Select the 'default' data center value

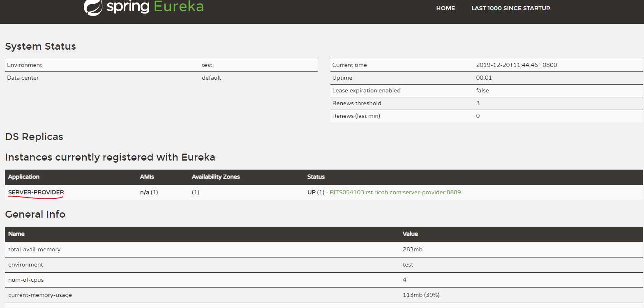click(211, 78)
